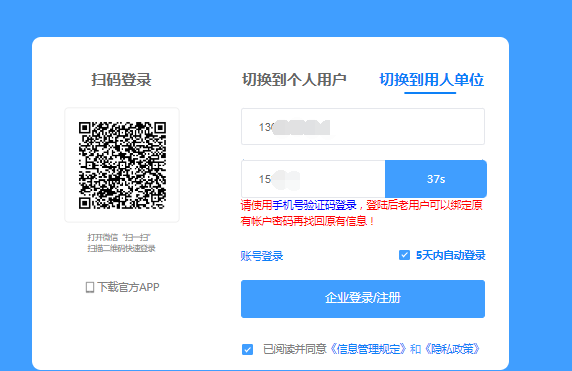Click the 企业登录/注册 button
The image size is (572, 371).
point(363,299)
